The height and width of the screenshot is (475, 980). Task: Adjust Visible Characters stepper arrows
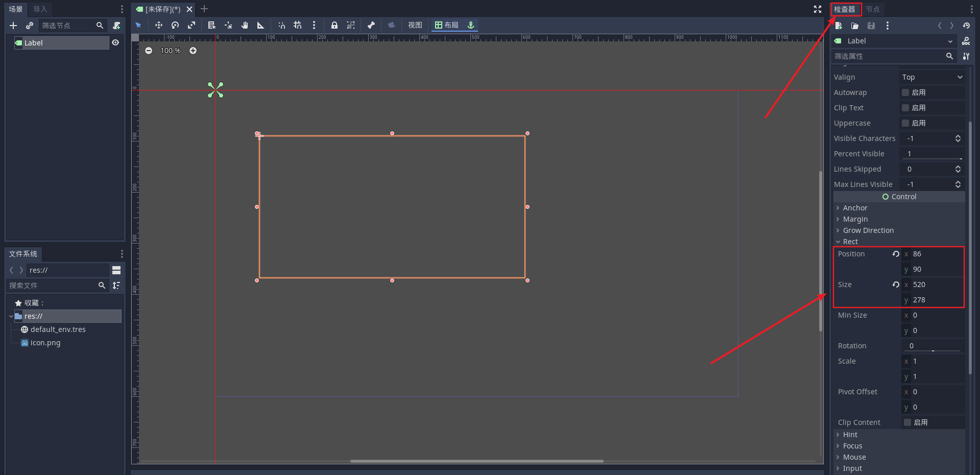(x=958, y=138)
